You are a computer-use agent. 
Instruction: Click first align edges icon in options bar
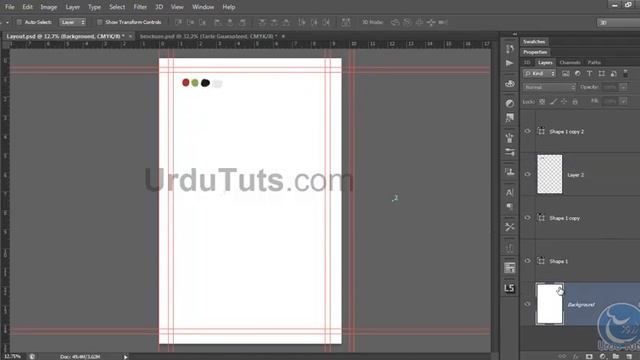178,22
